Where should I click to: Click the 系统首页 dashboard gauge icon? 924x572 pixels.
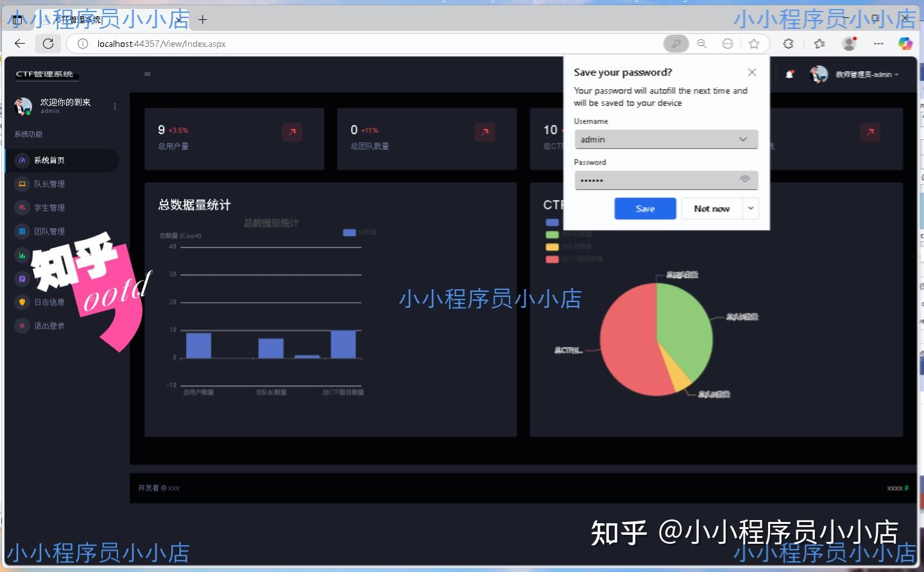pyautogui.click(x=22, y=160)
